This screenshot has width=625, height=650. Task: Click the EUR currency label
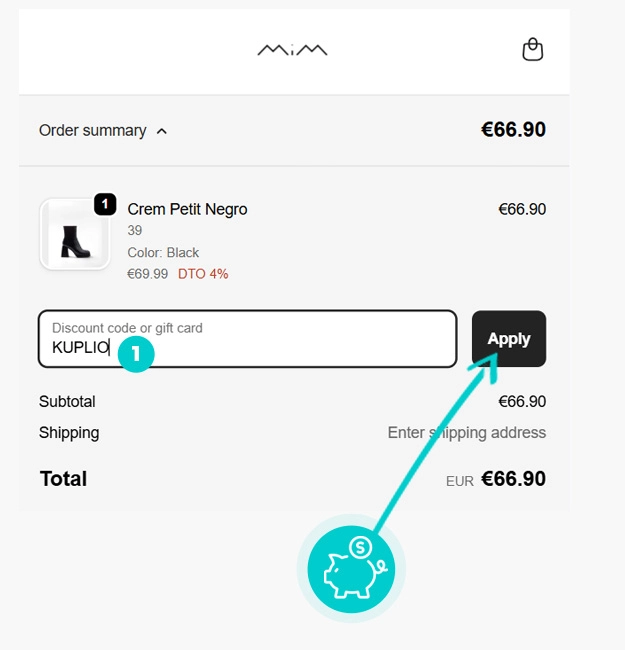point(459,481)
